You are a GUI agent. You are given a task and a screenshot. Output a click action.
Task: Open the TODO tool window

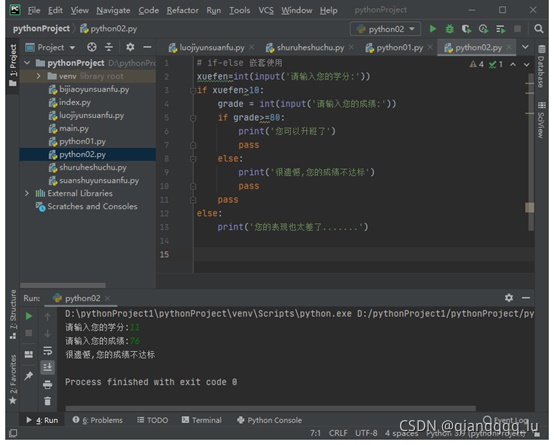tap(152, 420)
